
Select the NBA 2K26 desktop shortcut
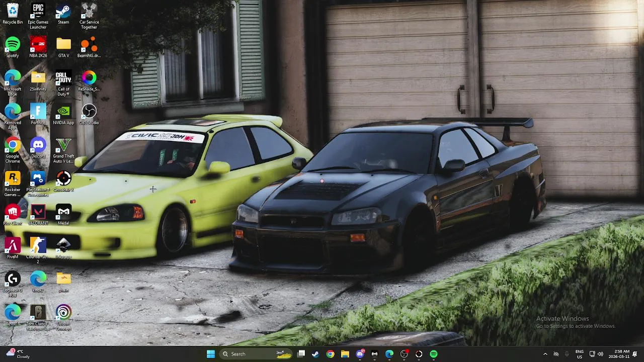[38, 48]
